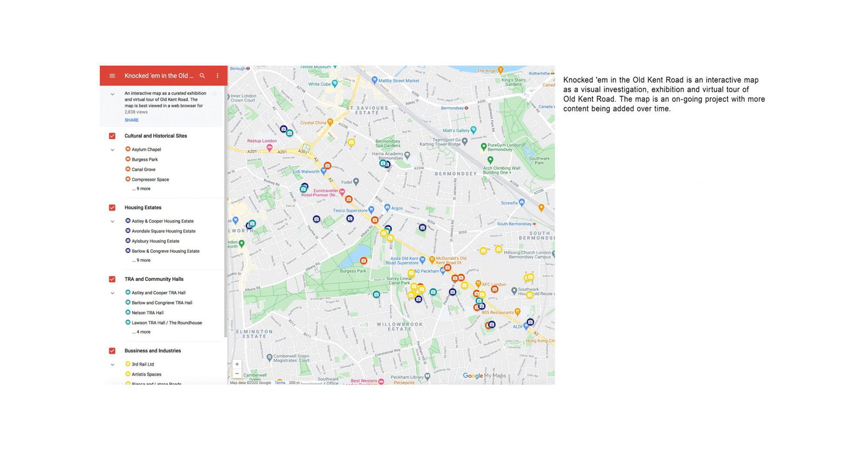
Task: Click the orange camera marker on Burgess Park lake
Action: coord(364,261)
